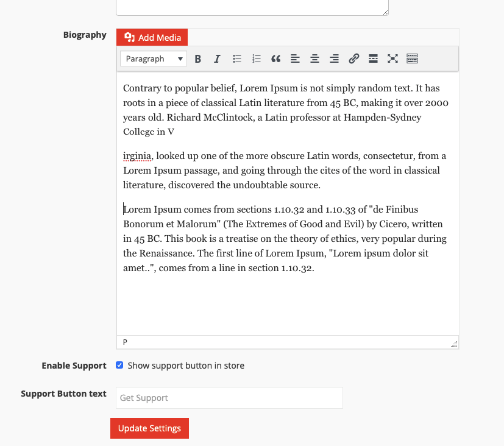
Task: Insert or edit a link
Action: click(353, 59)
